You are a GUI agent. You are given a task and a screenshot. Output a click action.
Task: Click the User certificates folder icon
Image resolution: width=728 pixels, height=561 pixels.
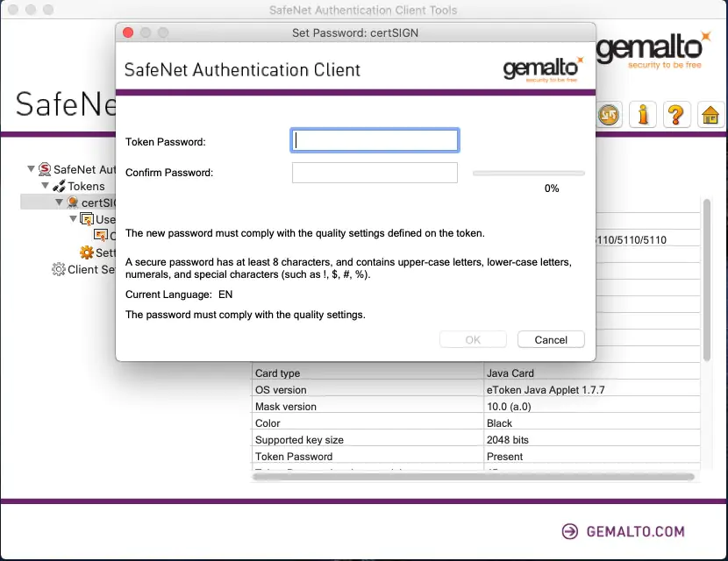(87, 219)
